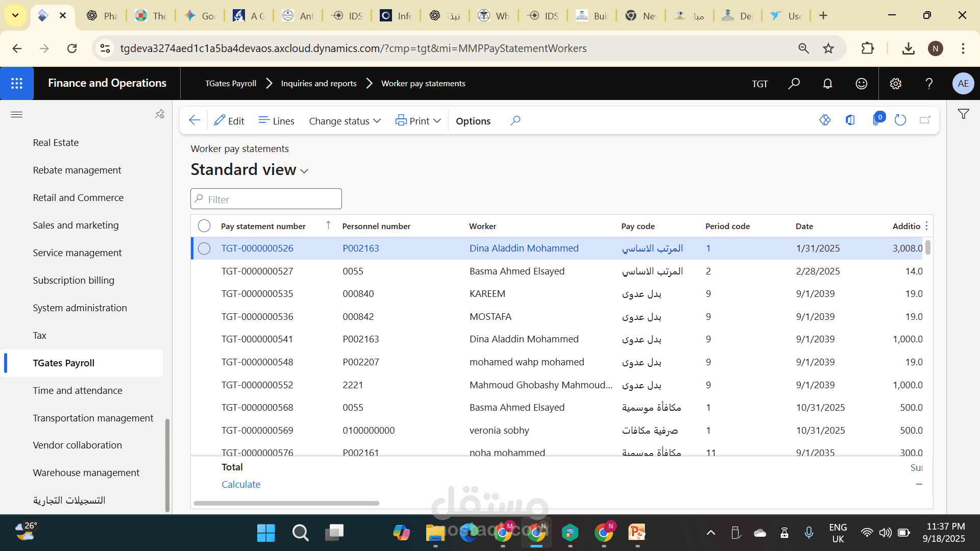Open the attachments icon with badge 0
The width and height of the screenshot is (980, 551).
coord(877,119)
